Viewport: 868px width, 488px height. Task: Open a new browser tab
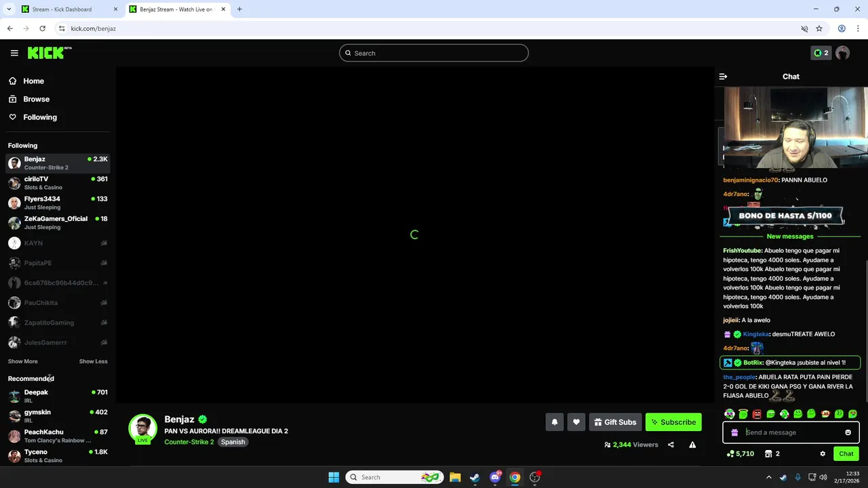point(239,9)
